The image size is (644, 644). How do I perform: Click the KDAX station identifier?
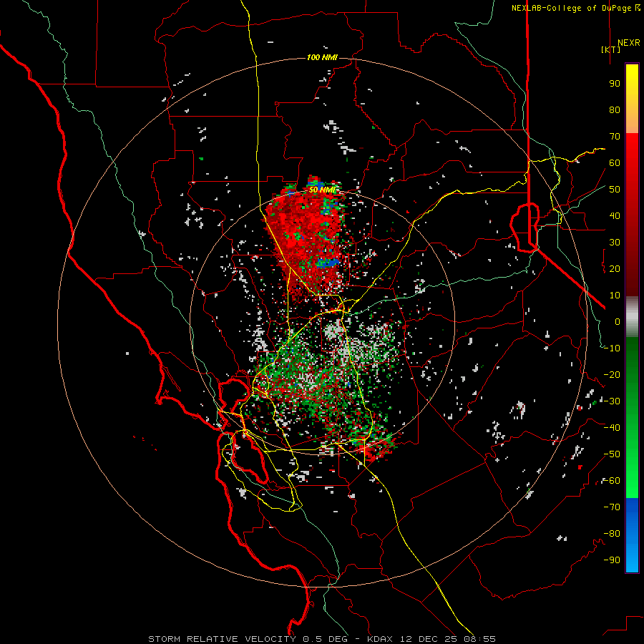pyautogui.click(x=379, y=639)
